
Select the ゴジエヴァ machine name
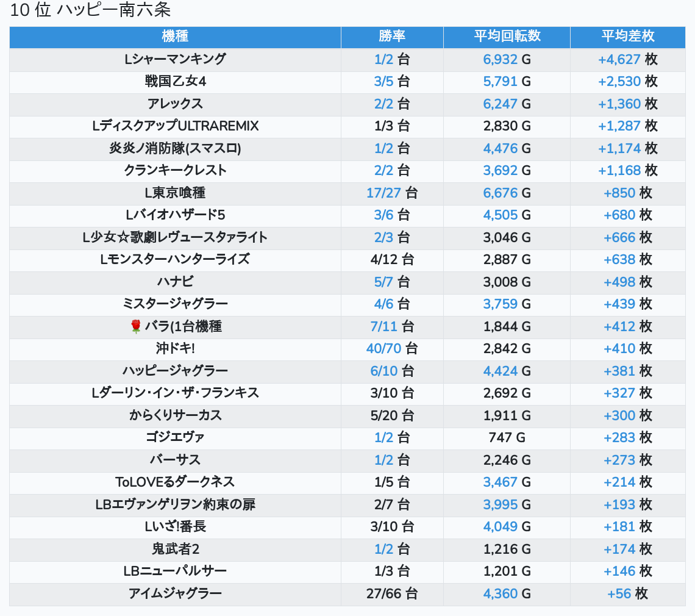(175, 438)
